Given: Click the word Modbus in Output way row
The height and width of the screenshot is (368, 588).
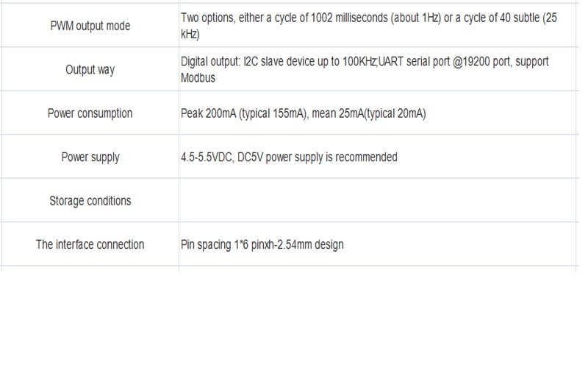Looking at the screenshot, I should pos(198,78).
